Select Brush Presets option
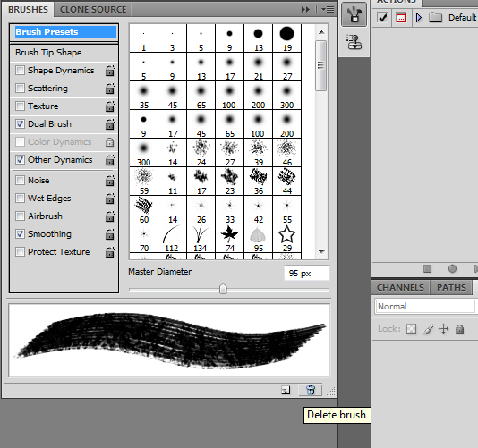The image size is (478, 448). pos(65,32)
